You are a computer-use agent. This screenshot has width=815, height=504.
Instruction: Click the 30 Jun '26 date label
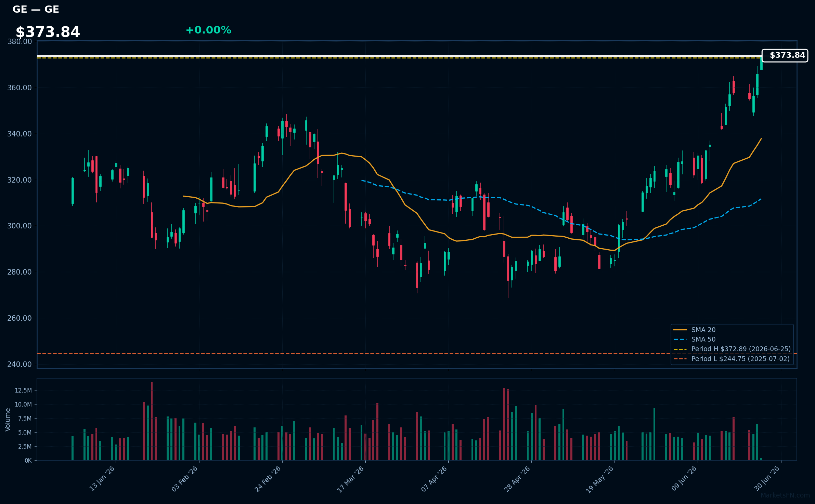767,478
